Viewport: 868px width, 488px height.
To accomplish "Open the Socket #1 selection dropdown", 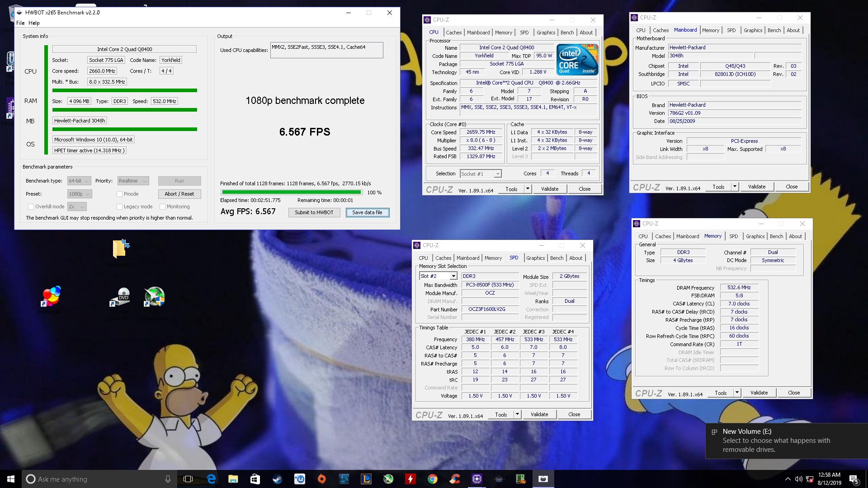I will click(x=481, y=174).
